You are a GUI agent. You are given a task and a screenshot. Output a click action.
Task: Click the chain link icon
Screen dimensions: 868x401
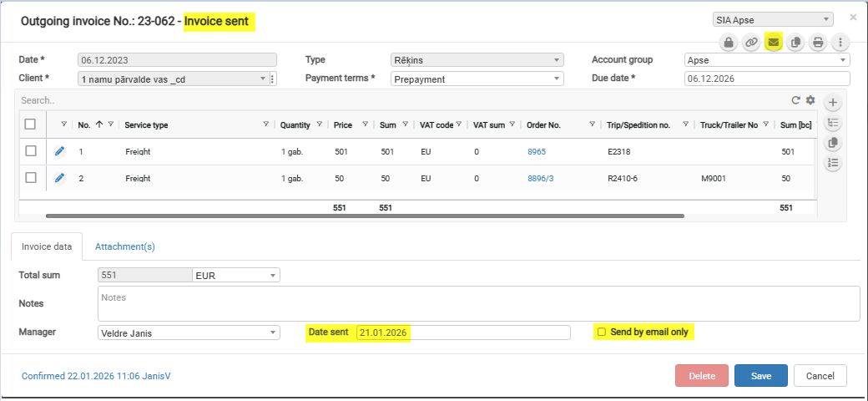click(751, 43)
